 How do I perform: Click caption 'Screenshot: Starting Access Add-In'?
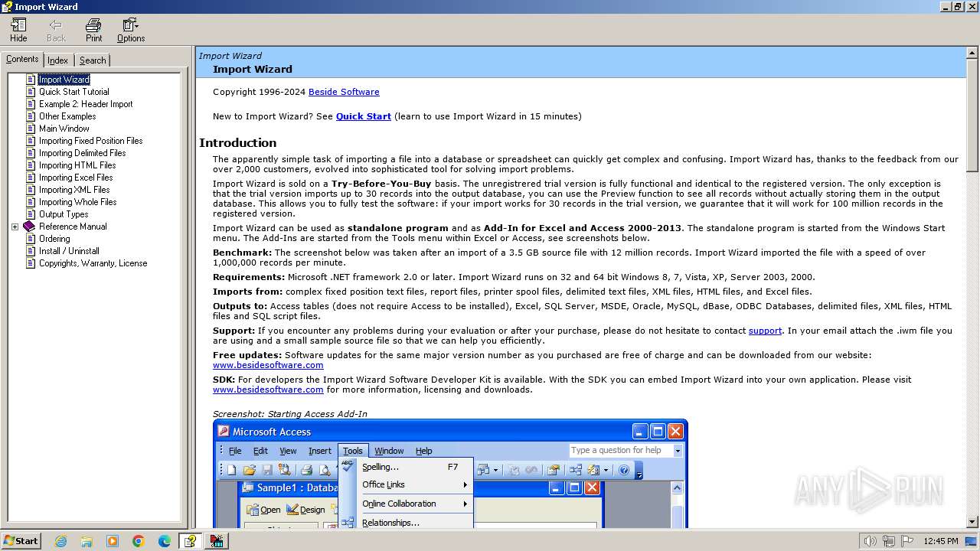(x=290, y=414)
